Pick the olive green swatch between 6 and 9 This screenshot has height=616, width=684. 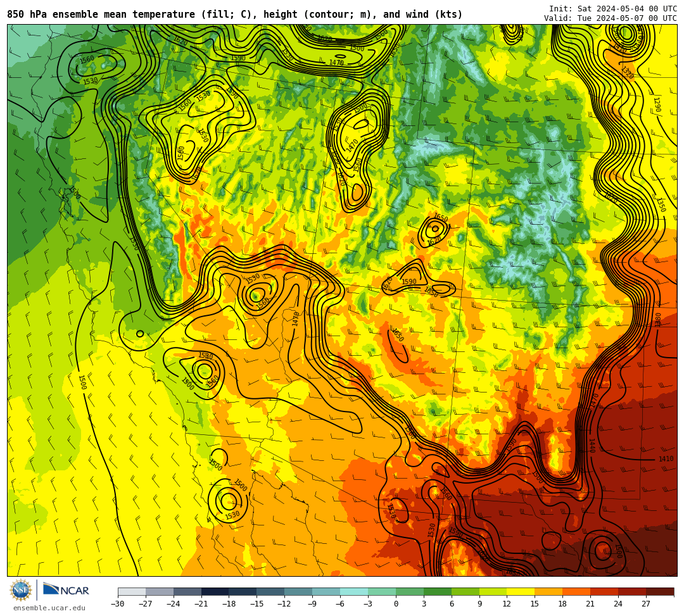click(465, 591)
